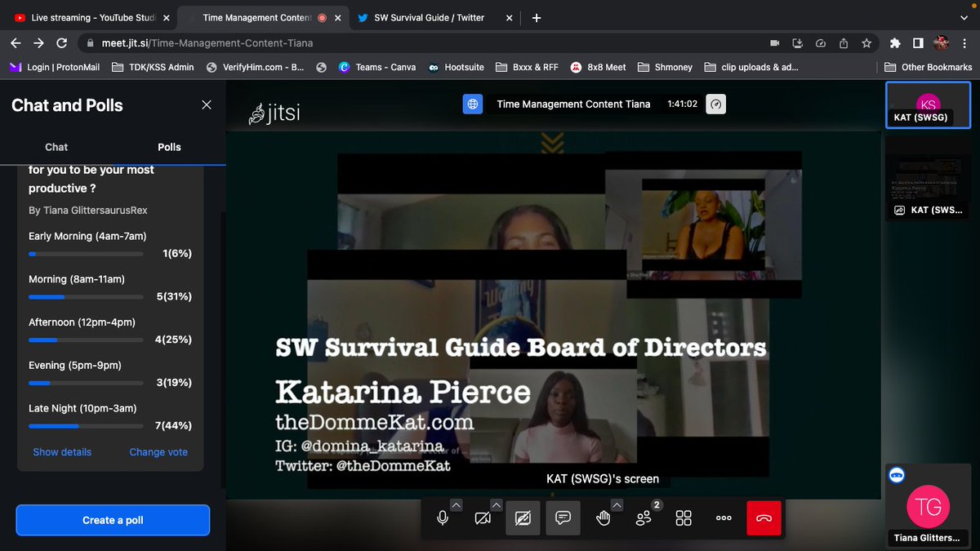Click the Jitsi logo
This screenshot has width=980, height=551.
click(274, 113)
